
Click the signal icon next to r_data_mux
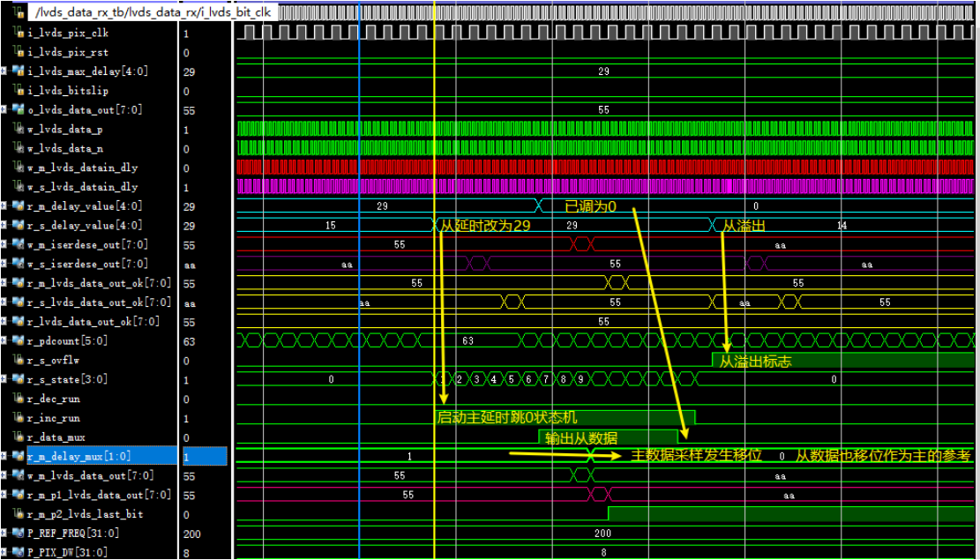coord(19,437)
